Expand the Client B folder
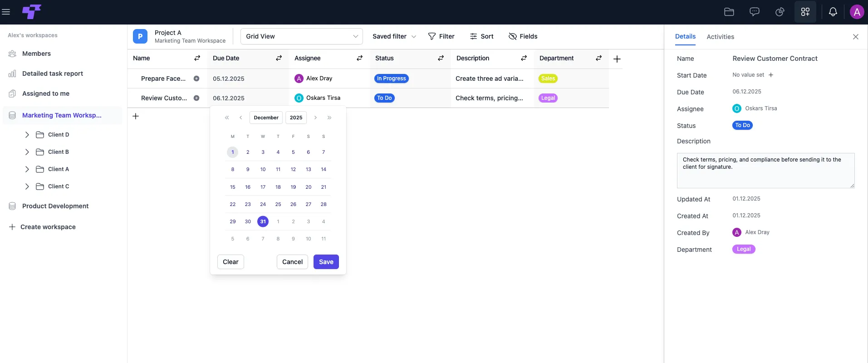Screen dimensions: 868x363 [x=27, y=152]
